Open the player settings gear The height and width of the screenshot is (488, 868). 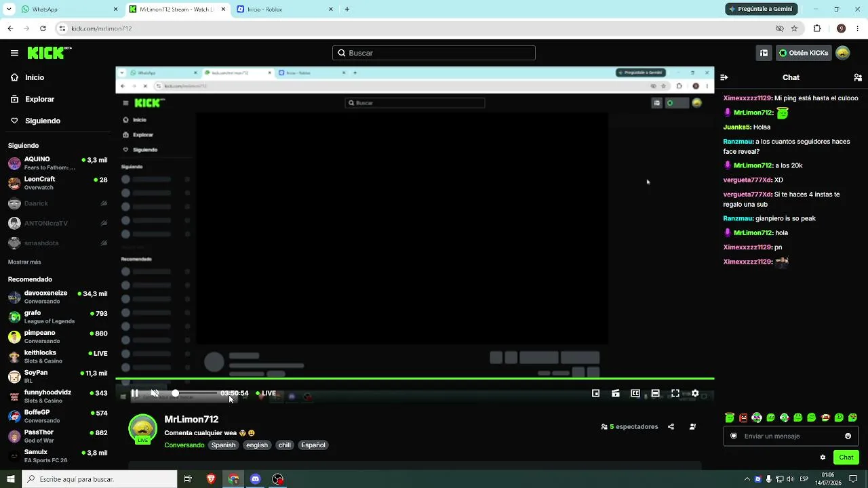[x=695, y=393]
